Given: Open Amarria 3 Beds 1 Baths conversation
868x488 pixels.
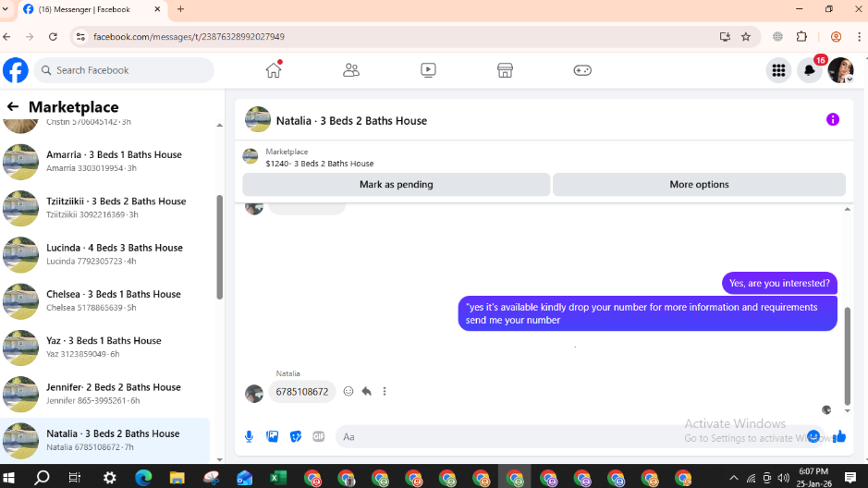Looking at the screenshot, I should pos(105,162).
